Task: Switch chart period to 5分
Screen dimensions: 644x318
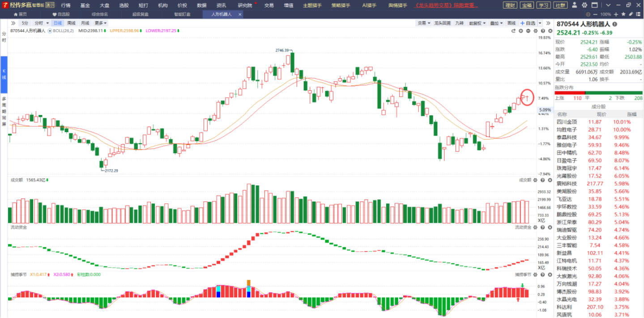Action: click(25, 23)
